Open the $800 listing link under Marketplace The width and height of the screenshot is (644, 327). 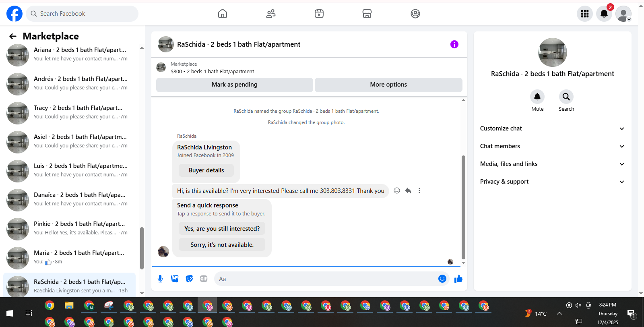(x=212, y=71)
